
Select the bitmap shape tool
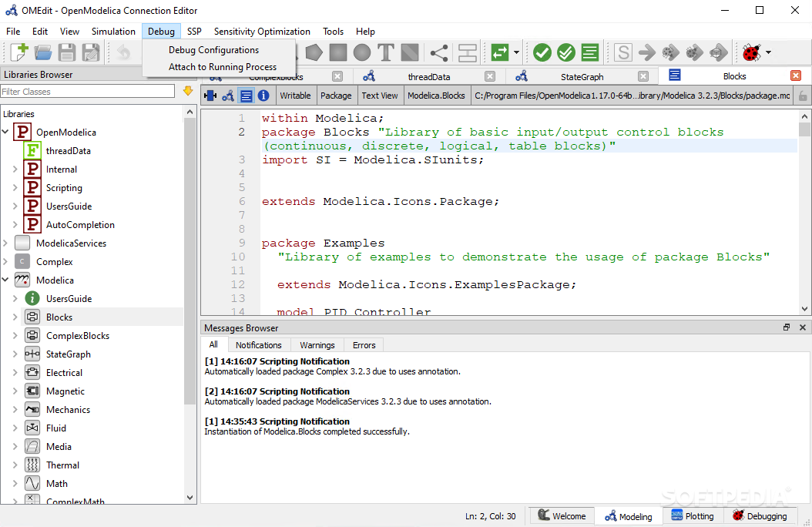point(410,52)
